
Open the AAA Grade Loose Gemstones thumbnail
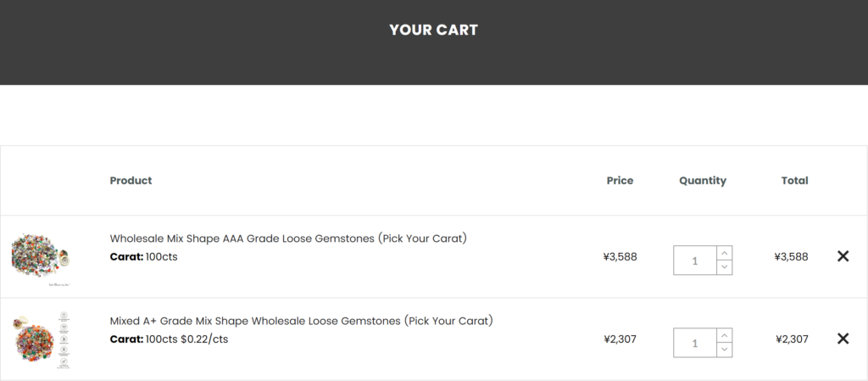point(41,257)
